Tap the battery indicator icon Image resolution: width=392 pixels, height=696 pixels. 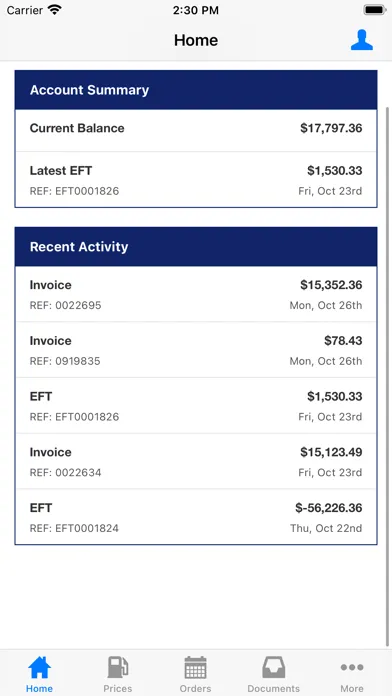click(375, 10)
